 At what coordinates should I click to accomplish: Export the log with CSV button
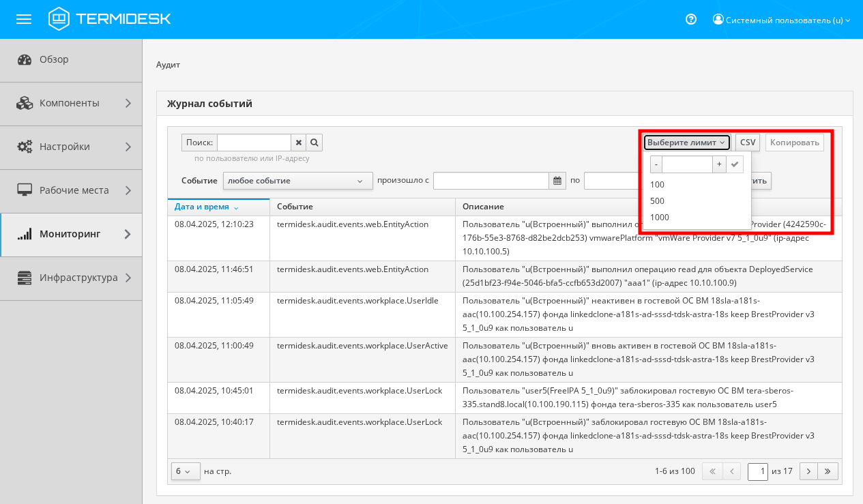coord(748,143)
